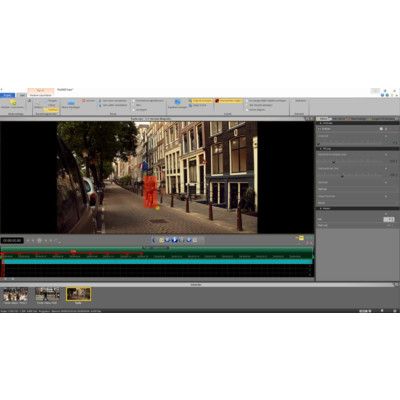The width and height of the screenshot is (400, 400).
Task: Click the orange masked figure in the preview
Action: (x=151, y=192)
